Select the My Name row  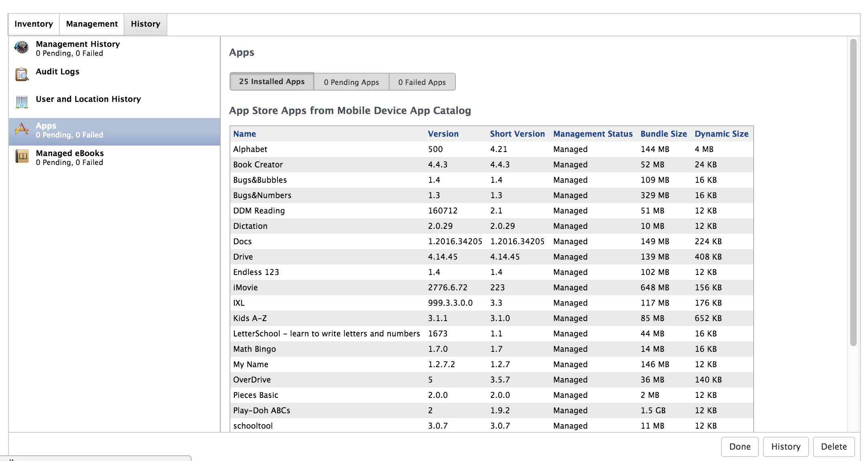point(491,364)
